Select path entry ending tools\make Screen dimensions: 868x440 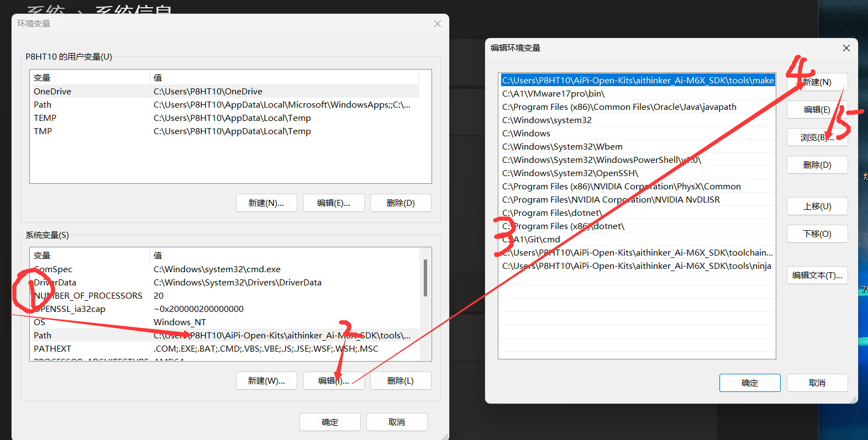pyautogui.click(x=637, y=80)
